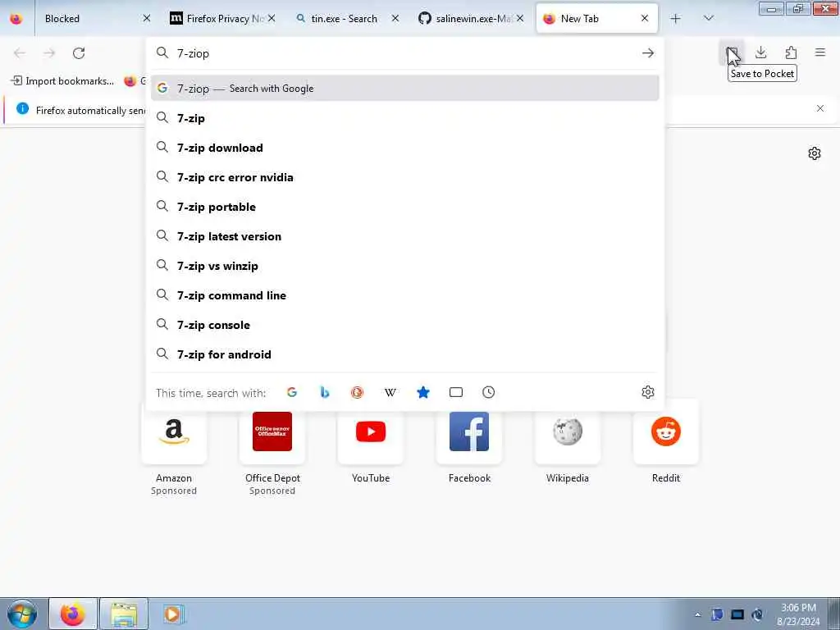Click the Go arrow in the address bar

coord(648,53)
